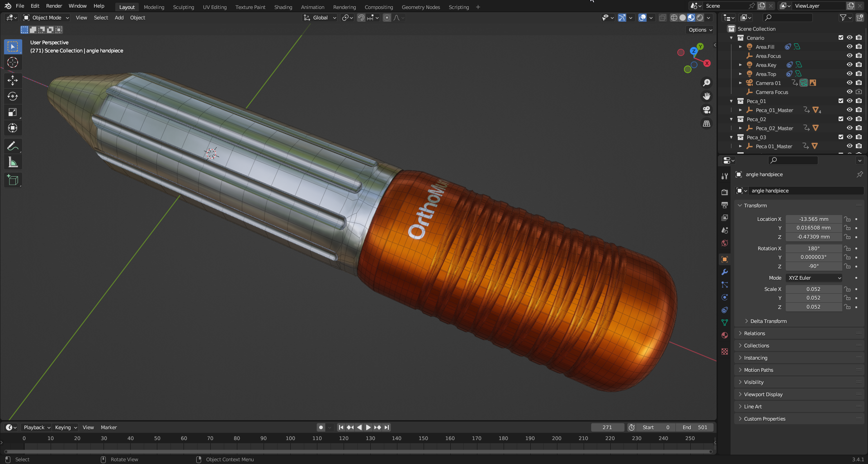The image size is (868, 464).
Task: Click the viewport zoom magnifier icon
Action: (x=707, y=83)
